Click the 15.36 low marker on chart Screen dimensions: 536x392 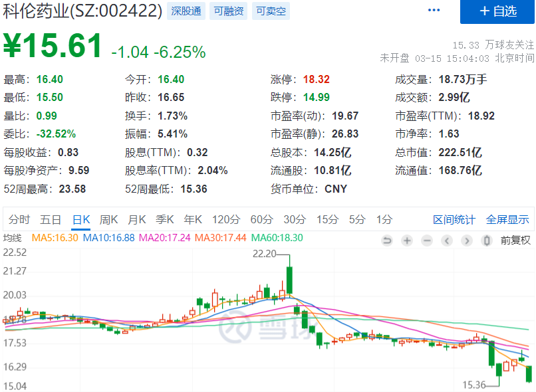[473, 385]
